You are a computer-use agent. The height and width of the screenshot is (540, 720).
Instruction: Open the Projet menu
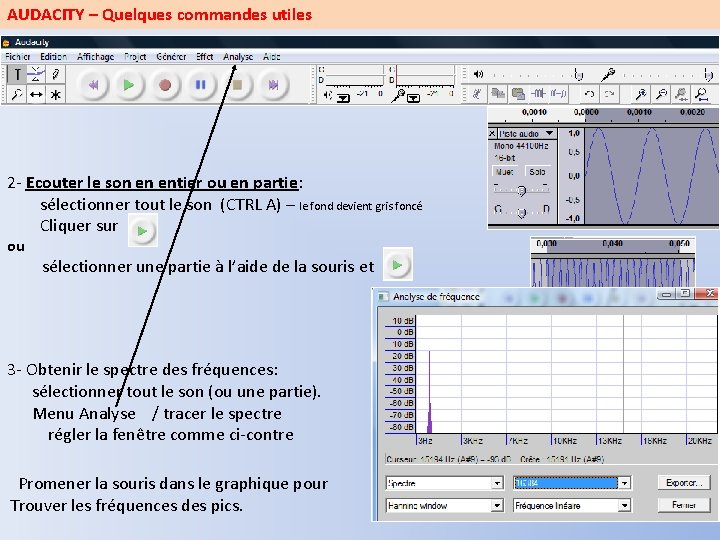coord(135,56)
